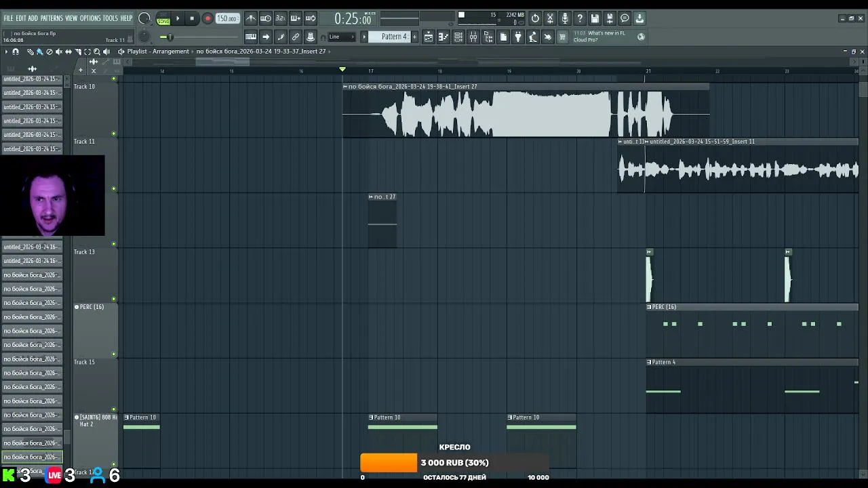Select the Zoom magnifier tool in playlist
Viewport: 868px width, 488px height.
[x=97, y=52]
